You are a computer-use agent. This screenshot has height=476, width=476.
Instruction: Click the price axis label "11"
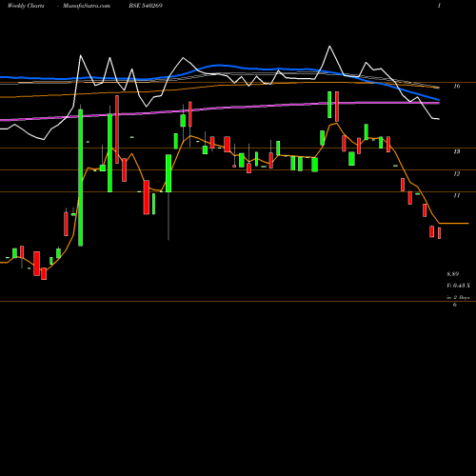[x=457, y=195]
